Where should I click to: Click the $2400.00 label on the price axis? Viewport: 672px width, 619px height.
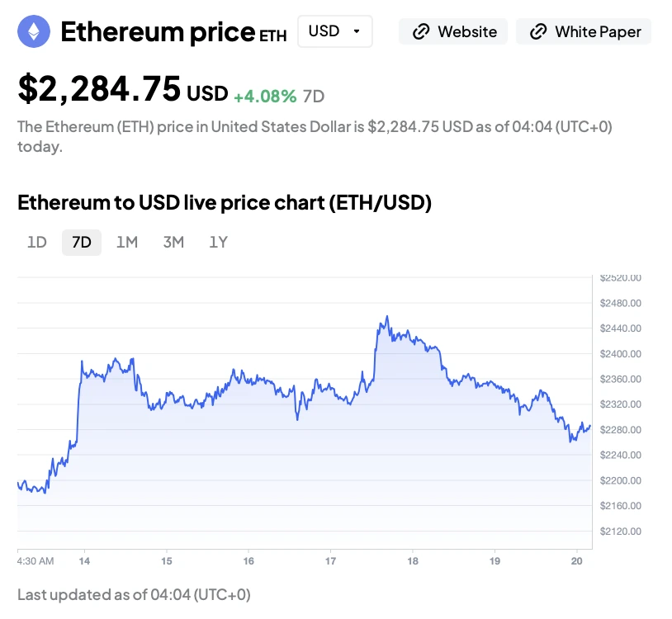pyautogui.click(x=621, y=354)
